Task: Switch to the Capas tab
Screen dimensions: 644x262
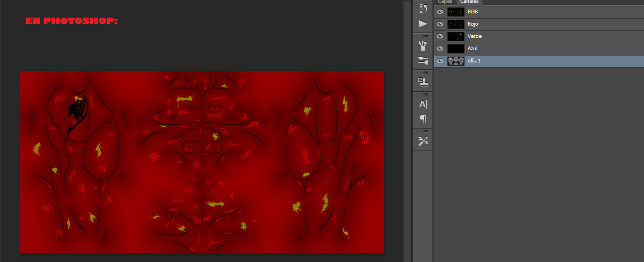Action: [445, 2]
